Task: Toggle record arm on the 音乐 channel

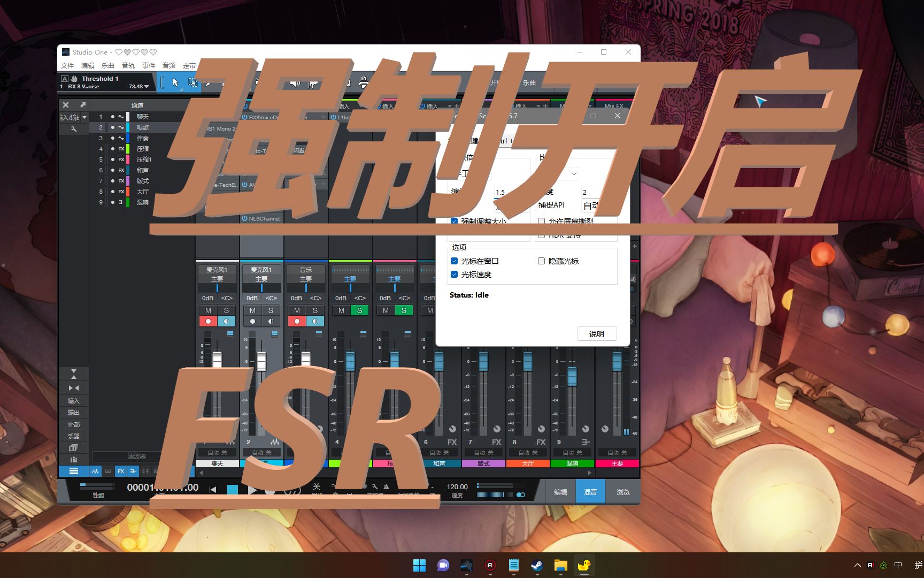Action: pos(297,321)
